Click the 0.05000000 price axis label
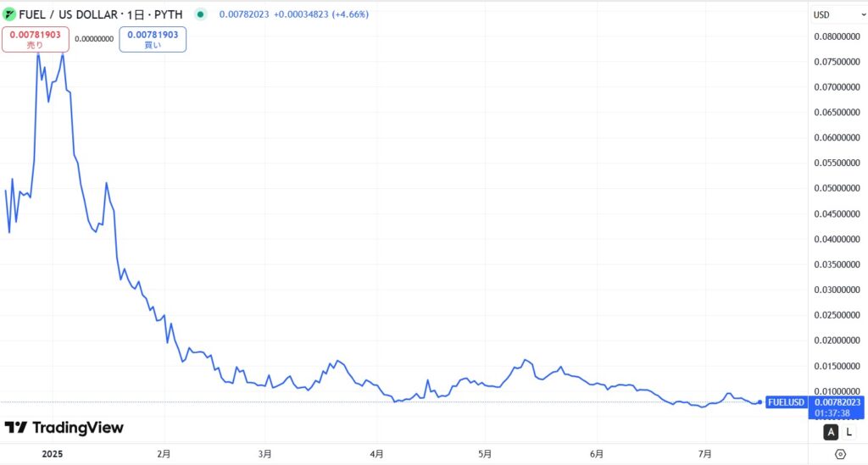 (837, 189)
